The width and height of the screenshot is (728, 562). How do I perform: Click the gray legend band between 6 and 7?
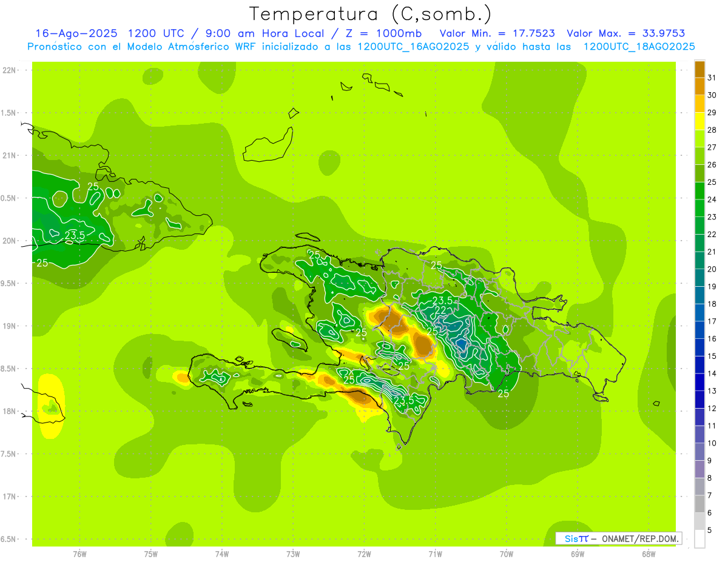[699, 504]
